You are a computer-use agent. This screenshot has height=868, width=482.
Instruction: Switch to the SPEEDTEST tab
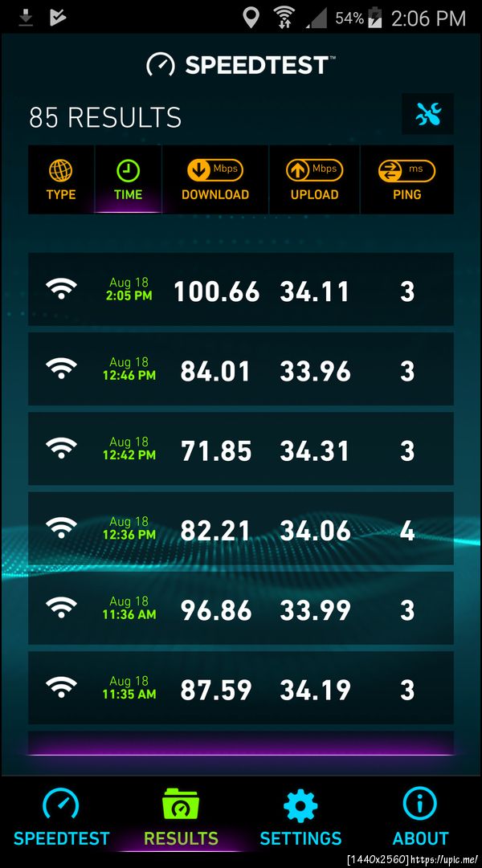61,817
